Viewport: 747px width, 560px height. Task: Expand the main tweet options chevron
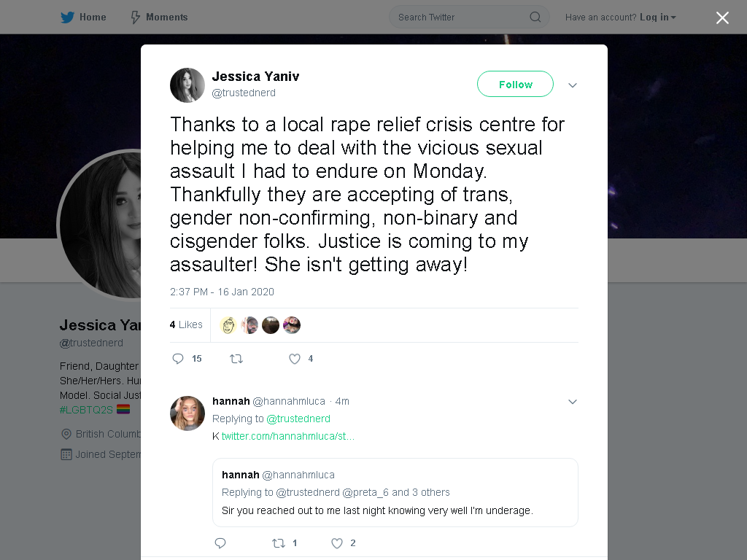[572, 85]
